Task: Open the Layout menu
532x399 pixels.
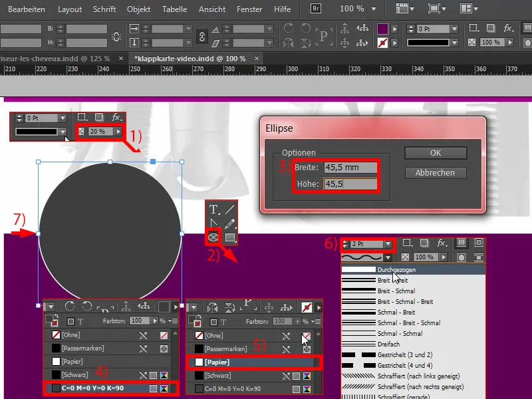Action: (x=70, y=9)
